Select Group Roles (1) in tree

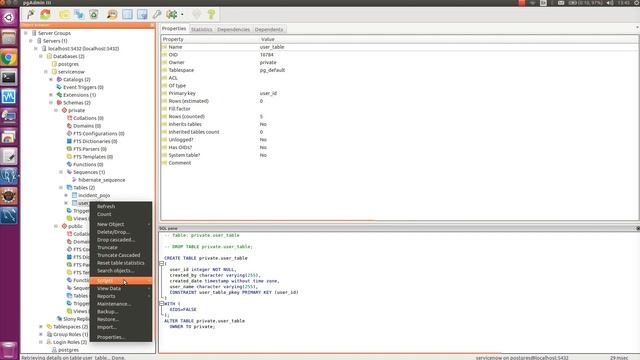pos(70,334)
